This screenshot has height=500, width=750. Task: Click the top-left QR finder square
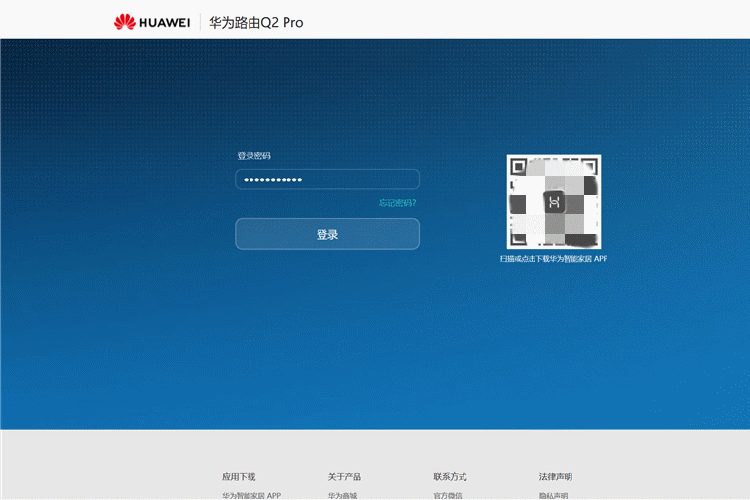coord(517,165)
